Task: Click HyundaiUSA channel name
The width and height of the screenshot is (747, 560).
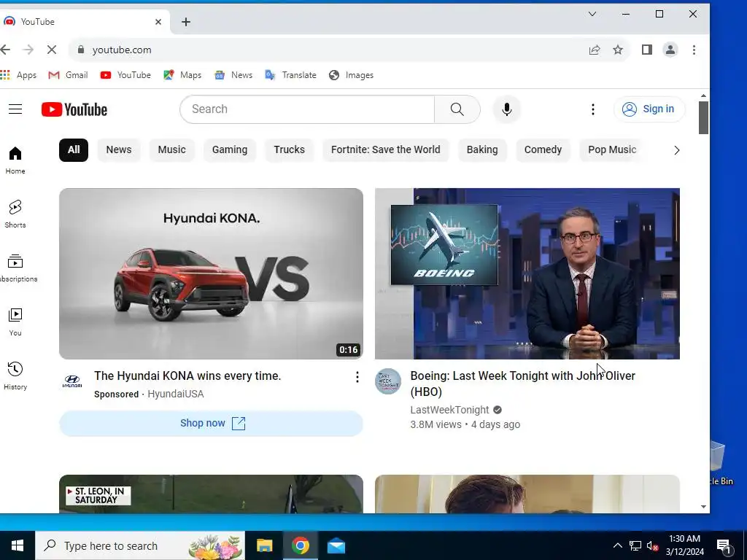Action: pyautogui.click(x=175, y=394)
